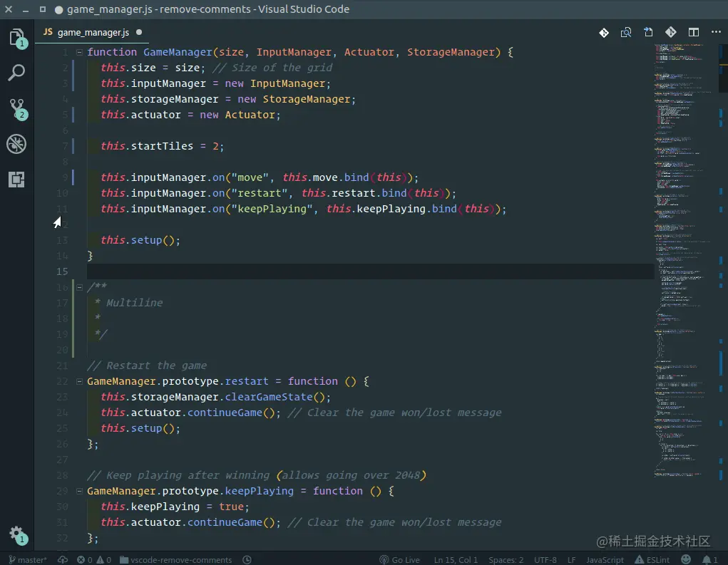Open the Manage gear menu
This screenshot has width=728, height=565.
pyautogui.click(x=18, y=534)
